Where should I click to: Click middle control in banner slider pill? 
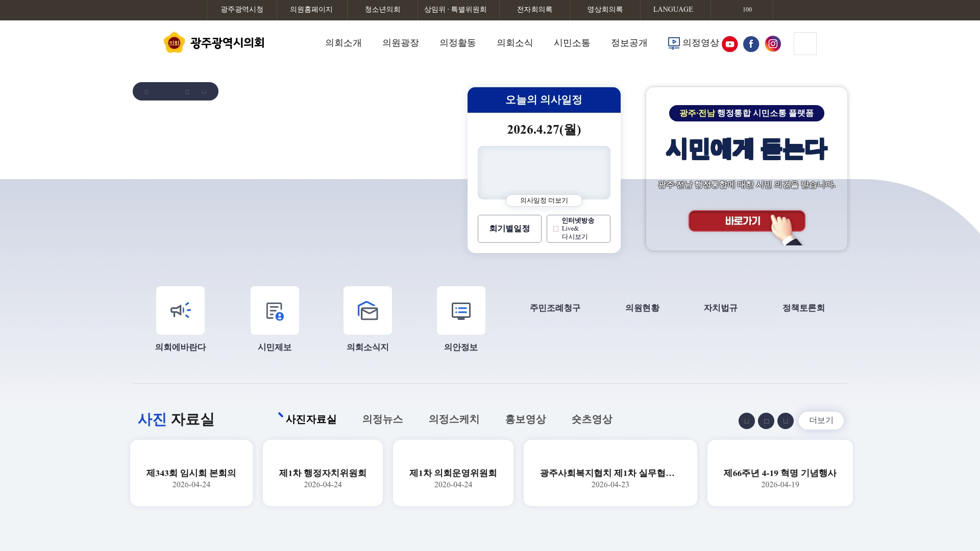[x=187, y=92]
